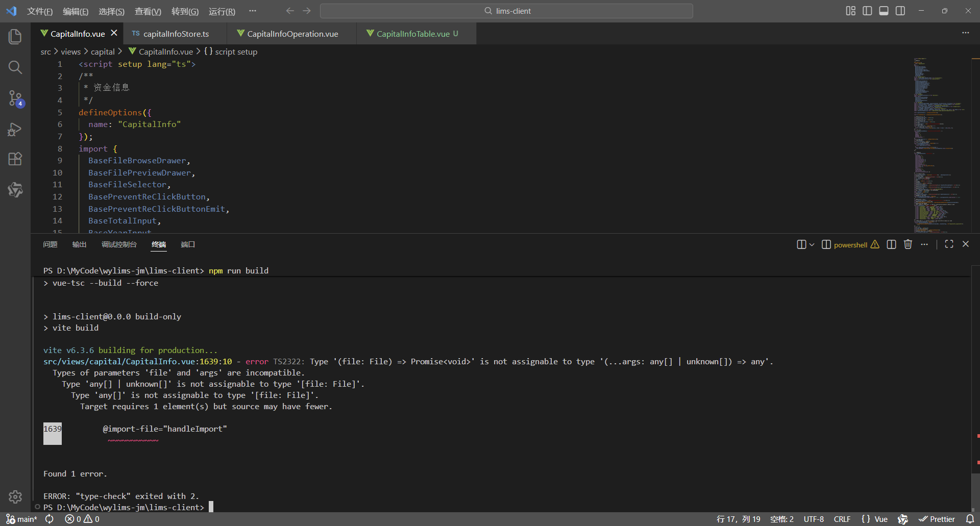Open Source Control view with 4 changes

(15, 98)
